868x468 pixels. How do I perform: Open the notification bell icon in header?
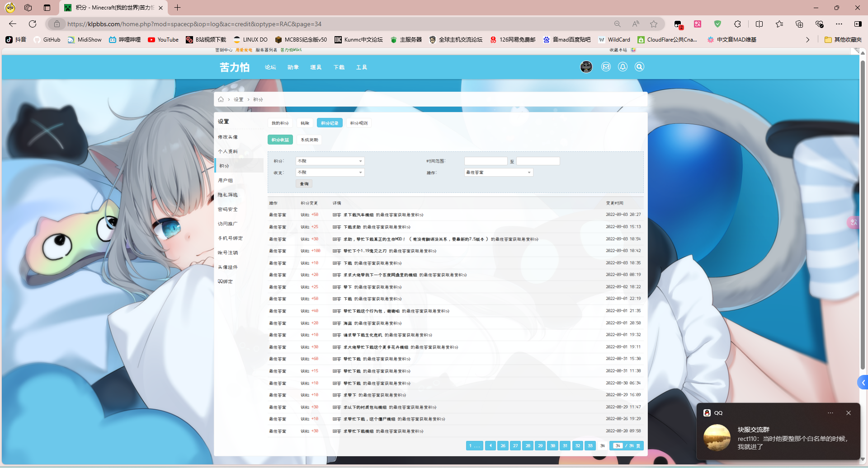point(623,67)
